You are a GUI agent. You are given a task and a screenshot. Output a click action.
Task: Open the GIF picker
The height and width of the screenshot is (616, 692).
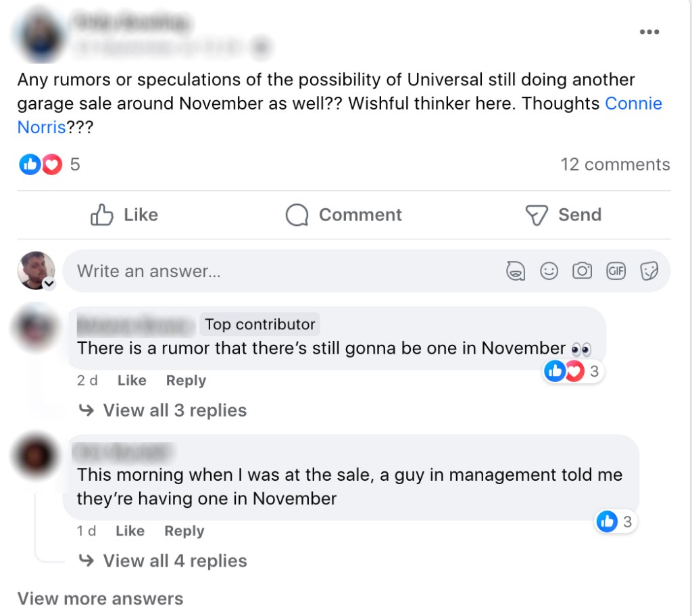pyautogui.click(x=616, y=271)
